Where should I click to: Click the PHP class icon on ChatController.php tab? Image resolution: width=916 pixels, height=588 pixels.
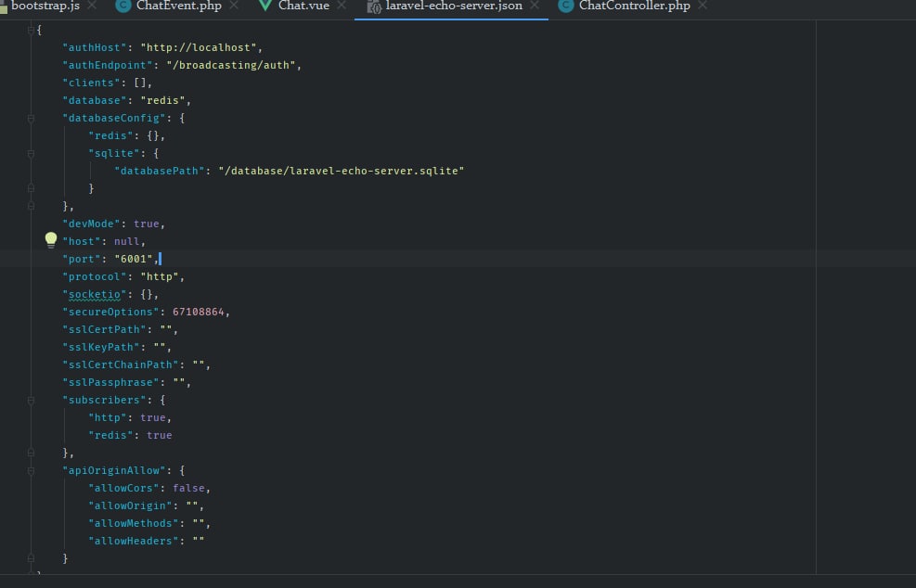coord(566,6)
